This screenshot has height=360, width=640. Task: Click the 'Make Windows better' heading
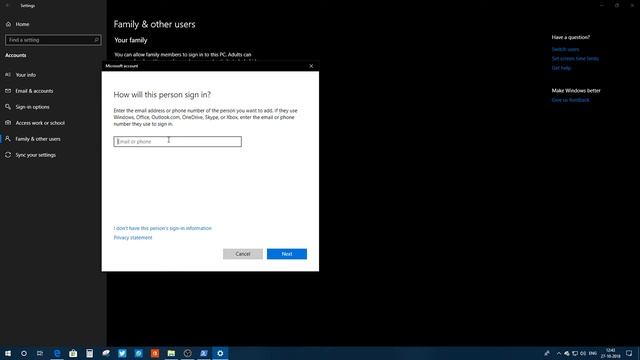point(576,91)
